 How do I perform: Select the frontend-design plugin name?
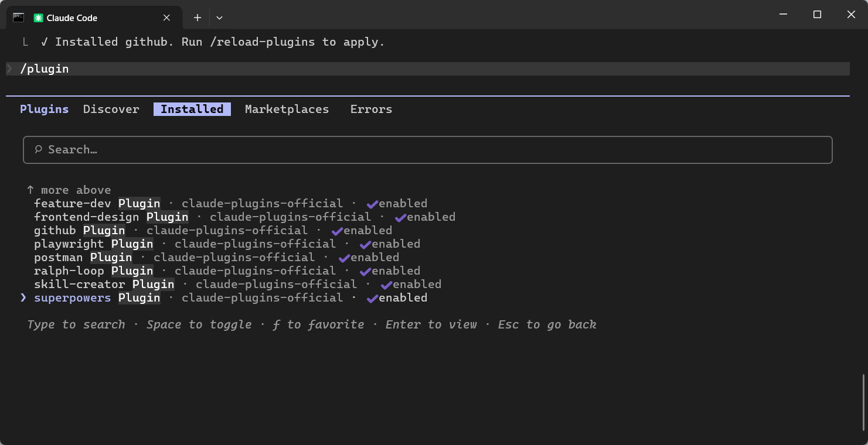click(x=87, y=217)
